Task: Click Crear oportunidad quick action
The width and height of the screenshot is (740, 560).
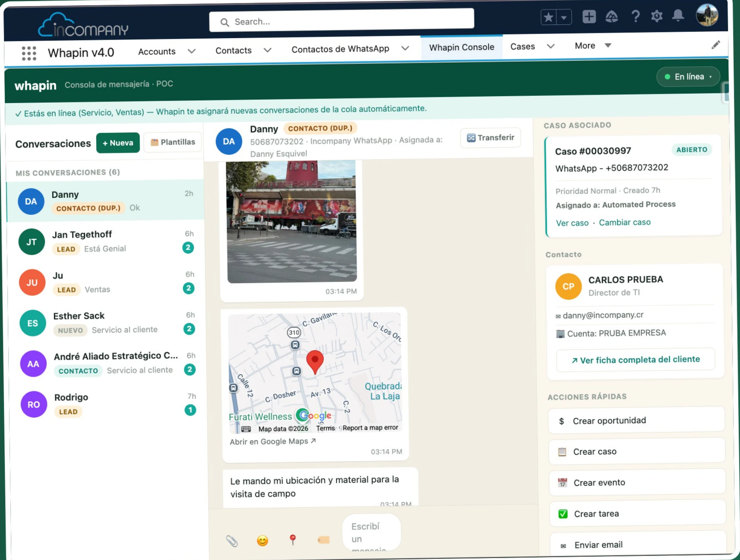Action: click(636, 420)
